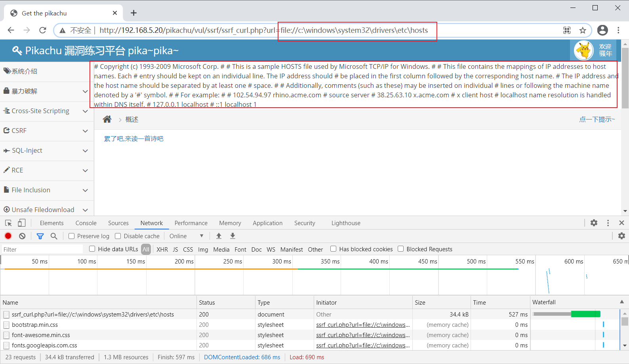Image resolution: width=629 pixels, height=364 pixels.
Task: Enable the Preserve log checkbox
Action: click(71, 236)
